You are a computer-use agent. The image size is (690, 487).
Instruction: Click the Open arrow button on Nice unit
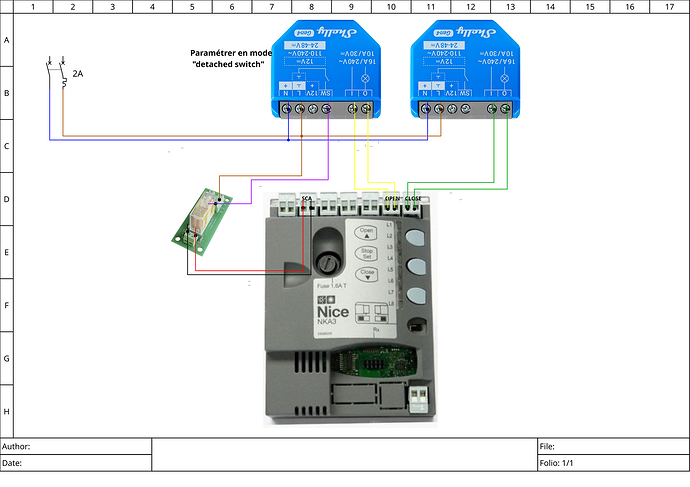tap(366, 232)
